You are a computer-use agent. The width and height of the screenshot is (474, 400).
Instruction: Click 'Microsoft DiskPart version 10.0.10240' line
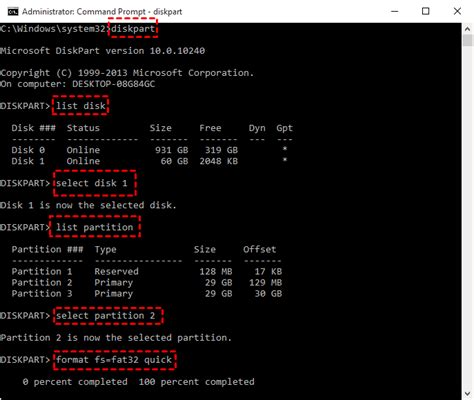[103, 51]
